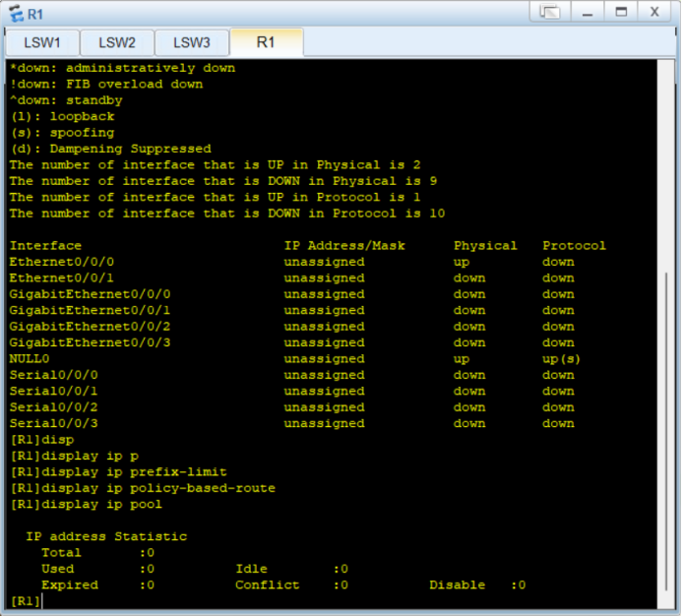Click GigabitEthernet0/0/3 in the interface list

click(90, 342)
